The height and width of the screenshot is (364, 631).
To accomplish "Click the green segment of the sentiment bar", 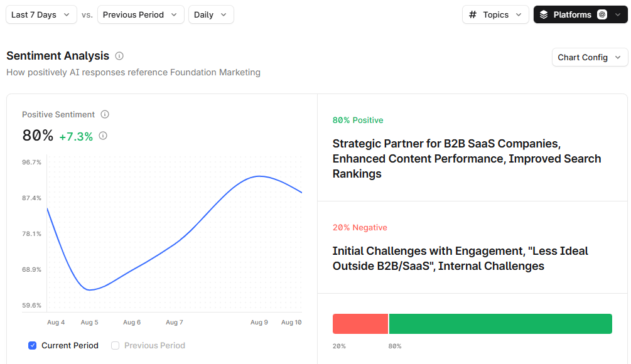I will [500, 323].
